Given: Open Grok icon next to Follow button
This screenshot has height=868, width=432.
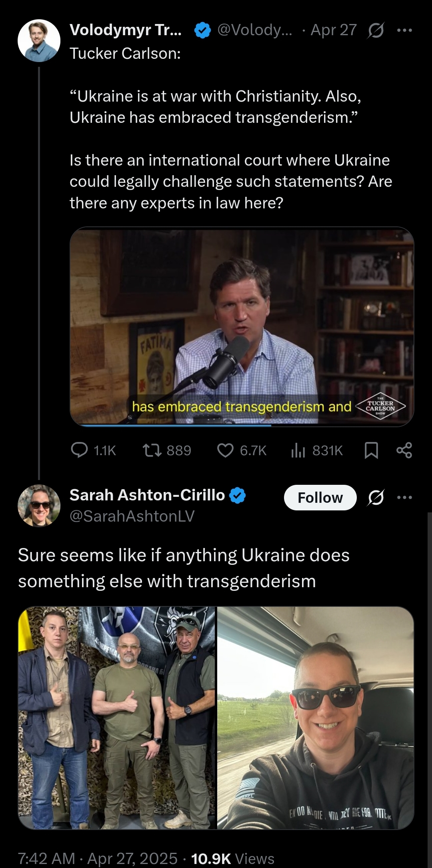Looking at the screenshot, I should tap(376, 498).
